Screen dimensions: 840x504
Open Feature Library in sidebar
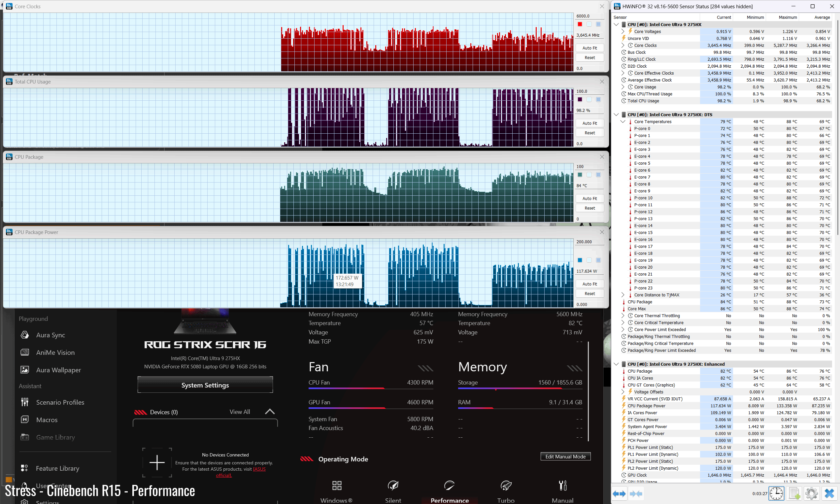click(x=57, y=468)
